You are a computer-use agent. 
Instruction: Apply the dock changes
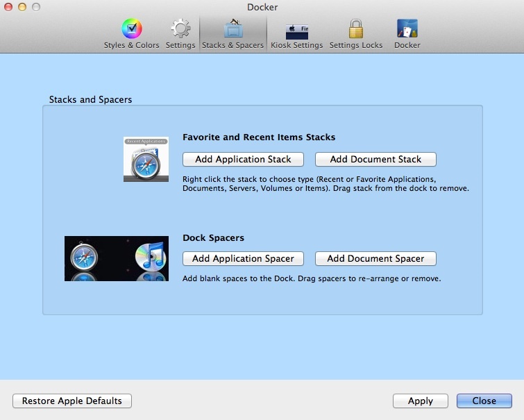point(421,401)
